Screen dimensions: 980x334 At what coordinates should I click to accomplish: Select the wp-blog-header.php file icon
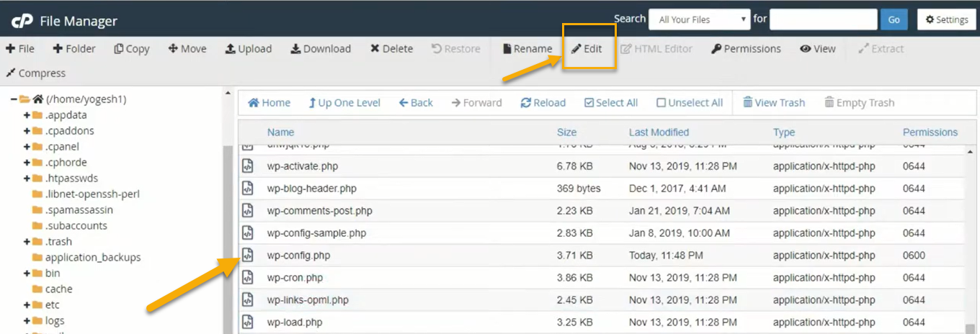[247, 189]
